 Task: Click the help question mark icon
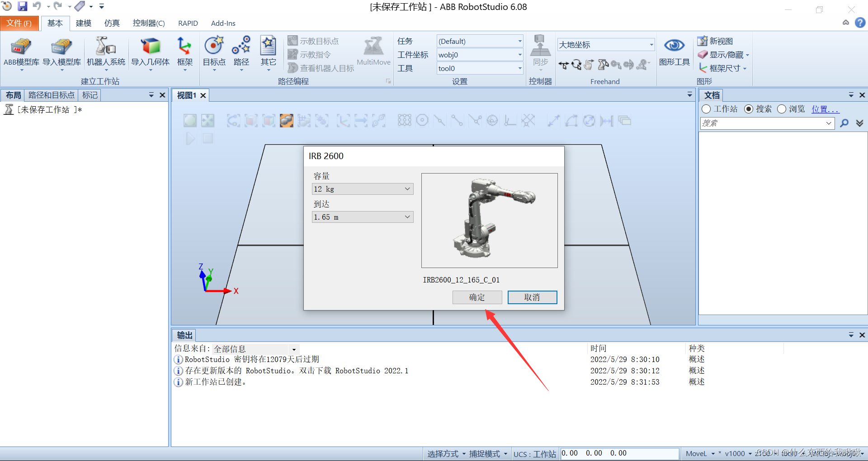click(x=860, y=23)
